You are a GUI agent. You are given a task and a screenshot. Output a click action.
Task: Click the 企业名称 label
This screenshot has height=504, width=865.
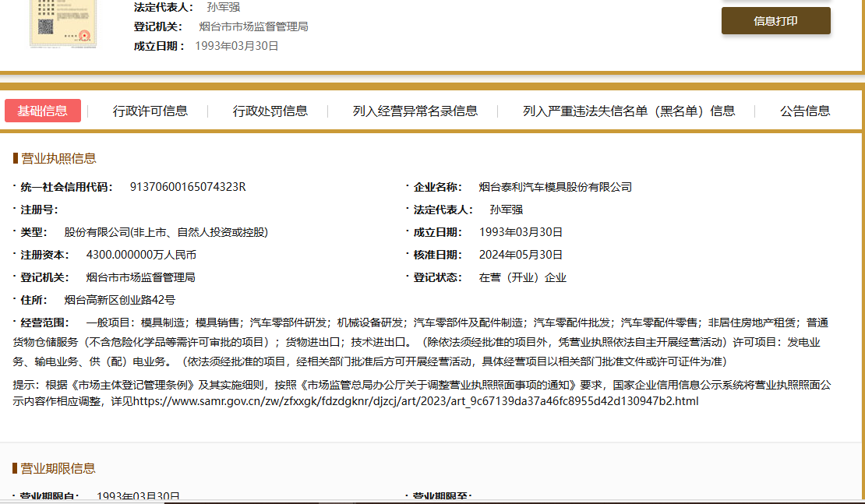[x=438, y=187]
